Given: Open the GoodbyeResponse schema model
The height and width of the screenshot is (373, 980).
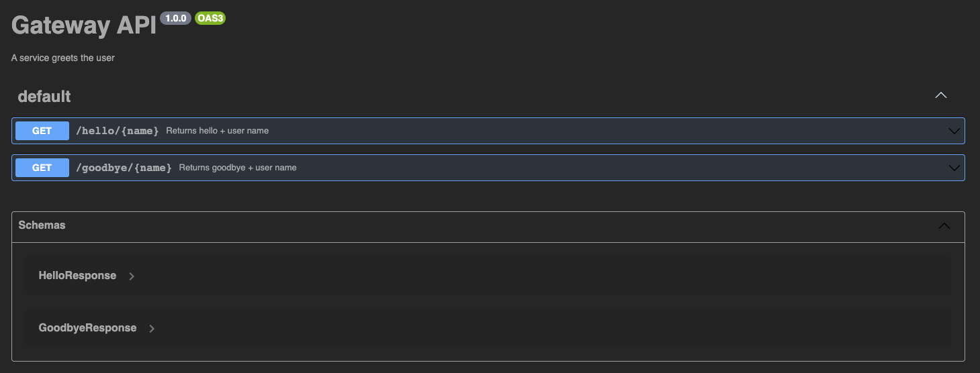Looking at the screenshot, I should pos(87,328).
